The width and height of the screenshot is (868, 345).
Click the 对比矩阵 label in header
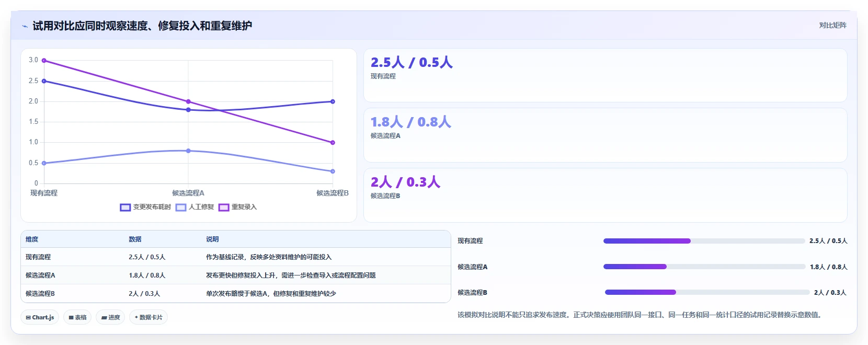coord(832,25)
